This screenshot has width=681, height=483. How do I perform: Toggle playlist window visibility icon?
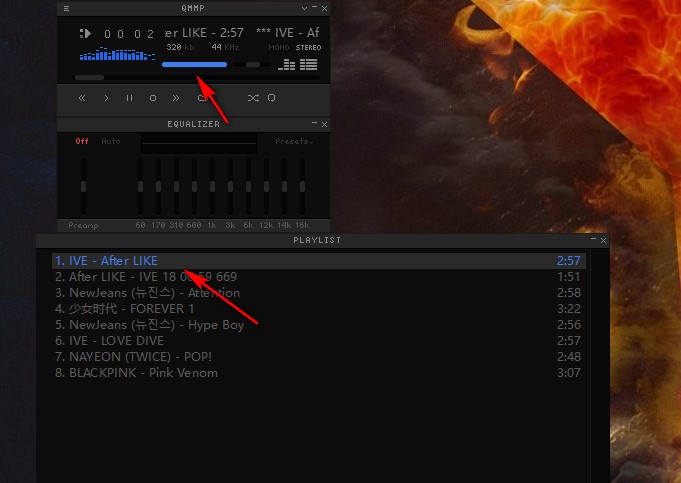(x=308, y=65)
